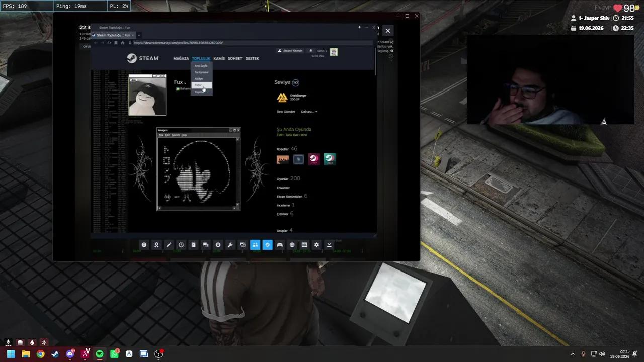Image resolution: width=644 pixels, height=362 pixels.
Task: Click the globe browser icon in toolbar
Action: point(292,245)
